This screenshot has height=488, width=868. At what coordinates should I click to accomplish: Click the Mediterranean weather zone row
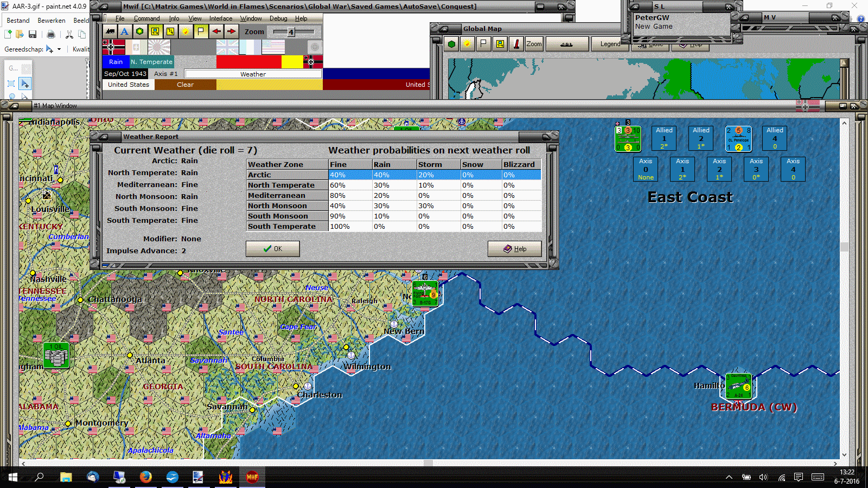pyautogui.click(x=394, y=196)
